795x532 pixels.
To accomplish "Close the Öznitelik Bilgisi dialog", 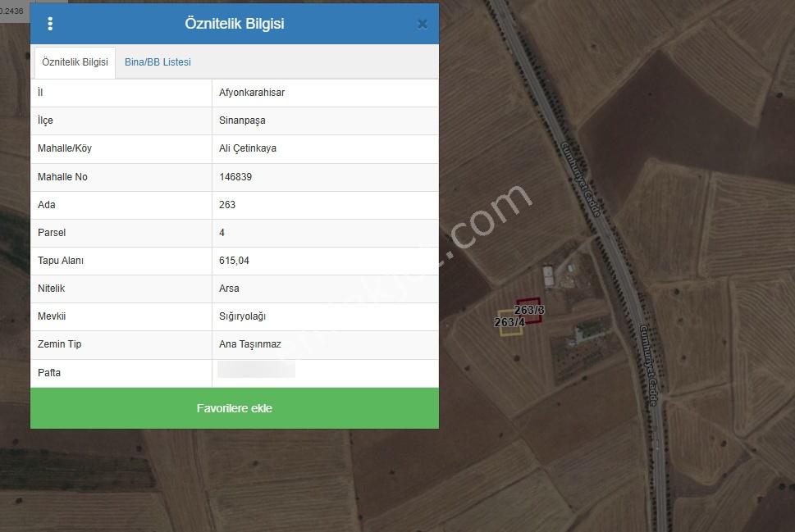I will (x=423, y=25).
